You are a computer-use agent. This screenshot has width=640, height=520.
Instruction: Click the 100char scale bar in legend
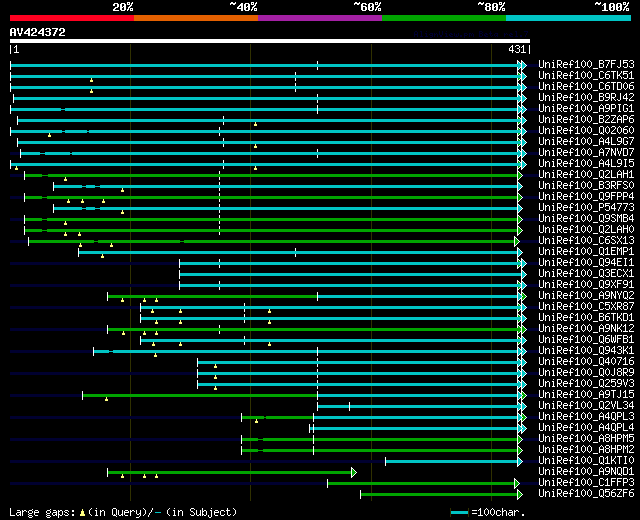point(459,513)
